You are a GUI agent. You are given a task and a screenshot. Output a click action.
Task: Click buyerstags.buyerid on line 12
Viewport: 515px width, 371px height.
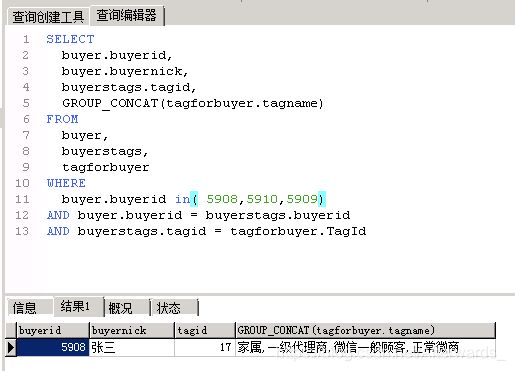tap(278, 215)
